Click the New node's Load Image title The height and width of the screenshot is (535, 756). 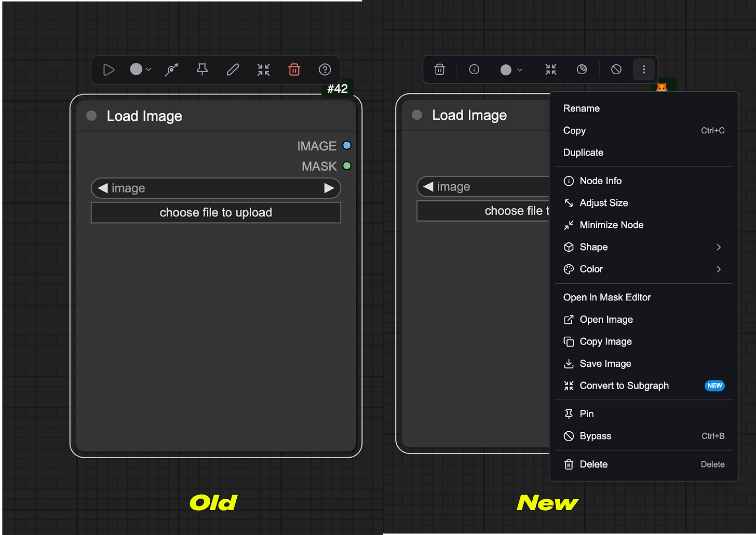pyautogui.click(x=469, y=115)
